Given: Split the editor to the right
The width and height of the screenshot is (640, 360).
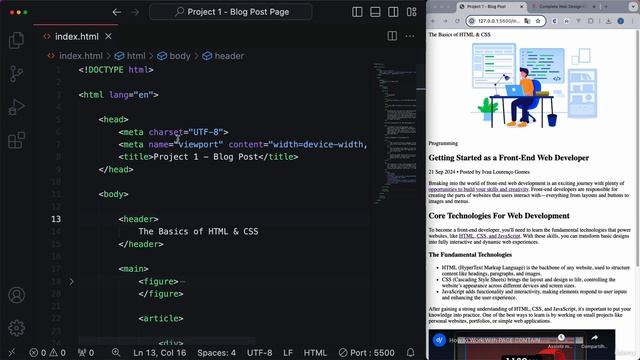Looking at the screenshot, I should point(392,36).
